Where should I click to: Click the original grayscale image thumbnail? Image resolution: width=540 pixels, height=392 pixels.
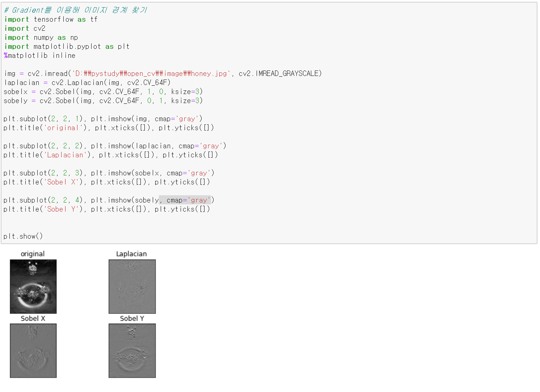tap(33, 286)
